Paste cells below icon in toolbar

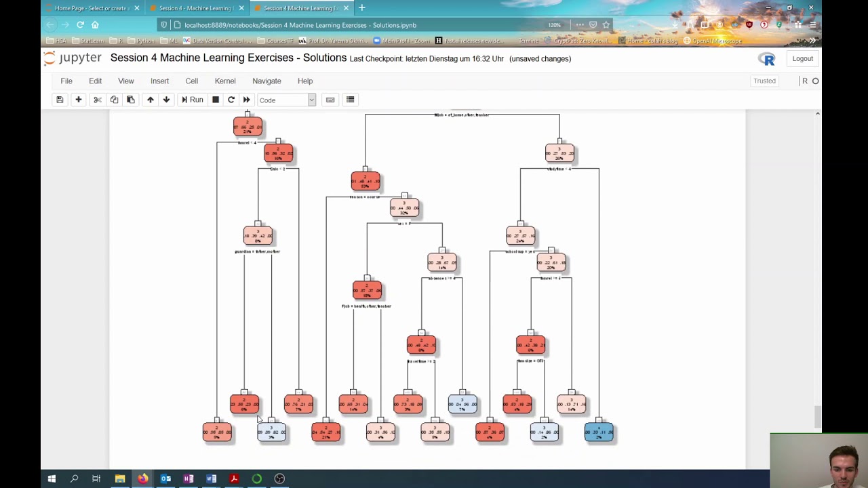coord(131,100)
